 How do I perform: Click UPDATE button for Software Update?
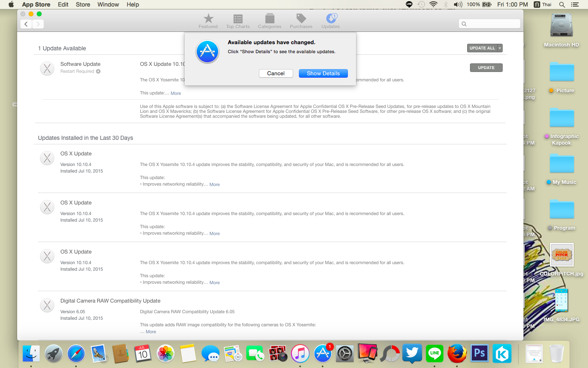tap(486, 68)
